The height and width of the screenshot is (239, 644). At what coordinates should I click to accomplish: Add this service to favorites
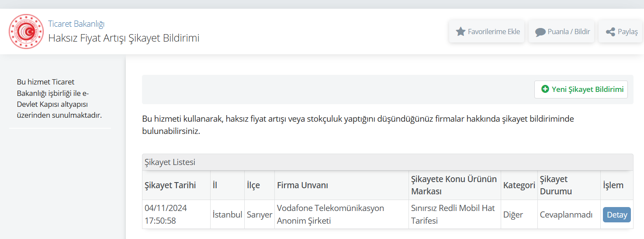[x=487, y=32]
